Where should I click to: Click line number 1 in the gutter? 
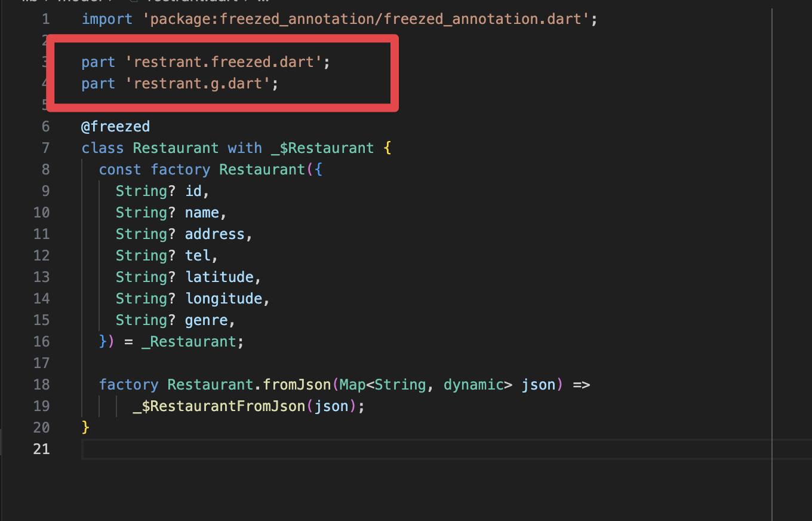pos(45,19)
